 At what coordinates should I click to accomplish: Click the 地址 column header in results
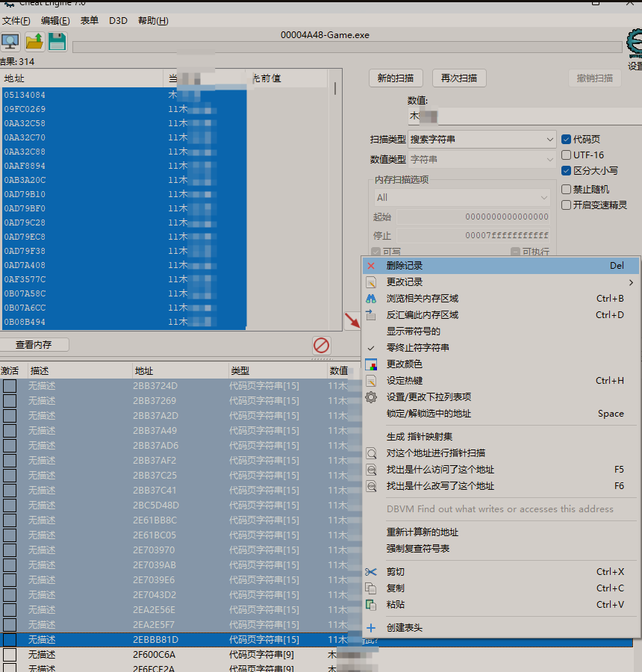pyautogui.click(x=81, y=78)
